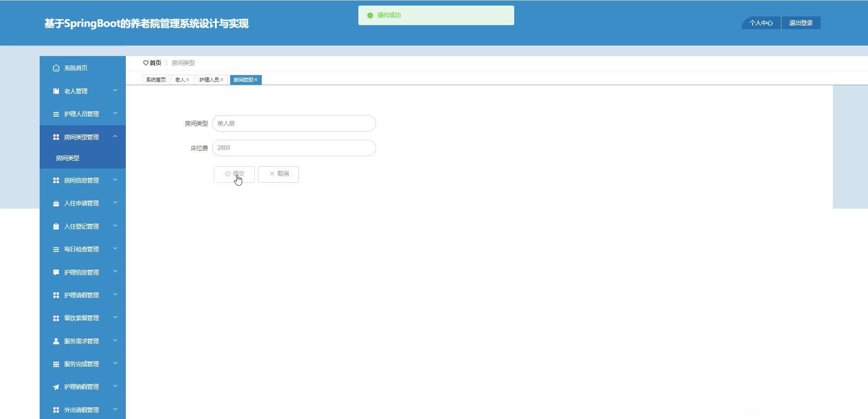
Task: Expand the 房间信息管理 menu arrow
Action: (115, 180)
